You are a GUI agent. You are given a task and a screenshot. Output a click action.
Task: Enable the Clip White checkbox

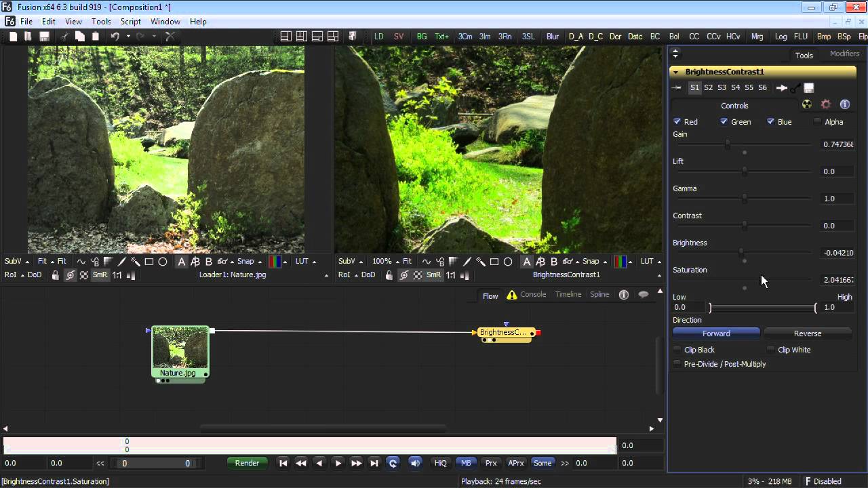click(x=771, y=350)
